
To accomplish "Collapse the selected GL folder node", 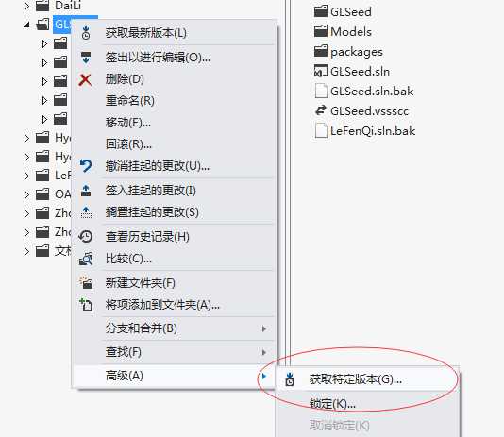I will click(x=26, y=25).
